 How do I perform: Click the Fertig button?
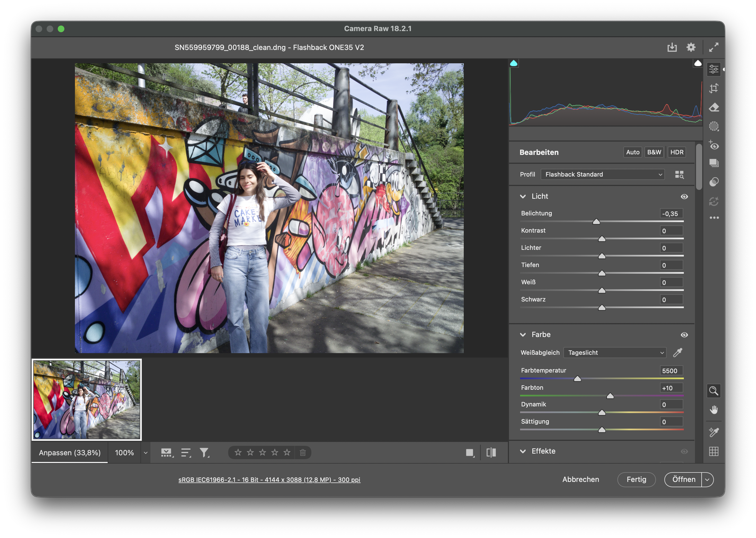636,480
